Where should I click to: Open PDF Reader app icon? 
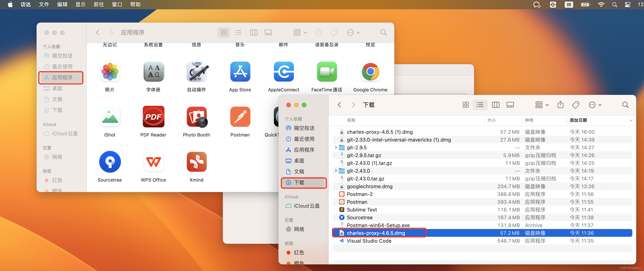(153, 117)
